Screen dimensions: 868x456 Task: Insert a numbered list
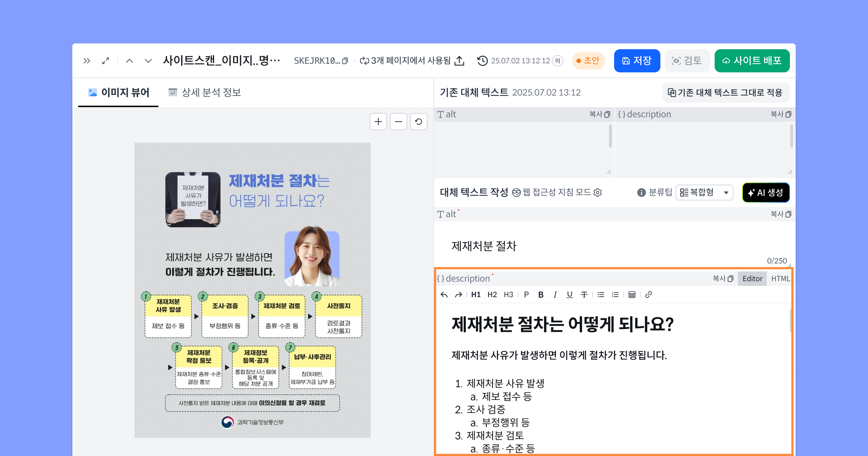(615, 295)
